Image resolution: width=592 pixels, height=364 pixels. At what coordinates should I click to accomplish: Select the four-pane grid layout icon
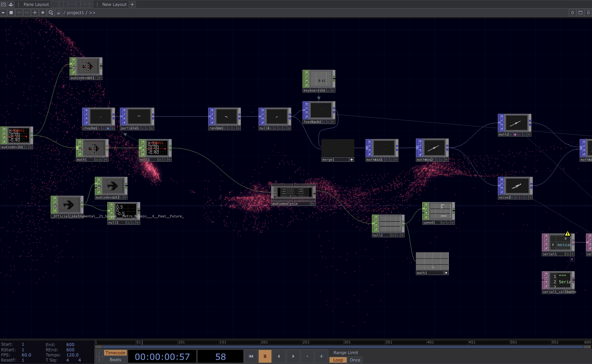click(x=89, y=4)
